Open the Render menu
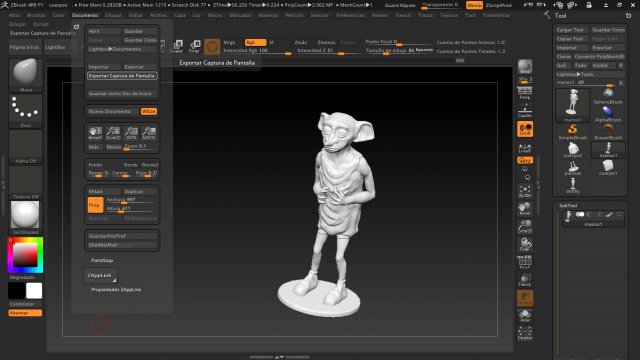 tap(379, 15)
